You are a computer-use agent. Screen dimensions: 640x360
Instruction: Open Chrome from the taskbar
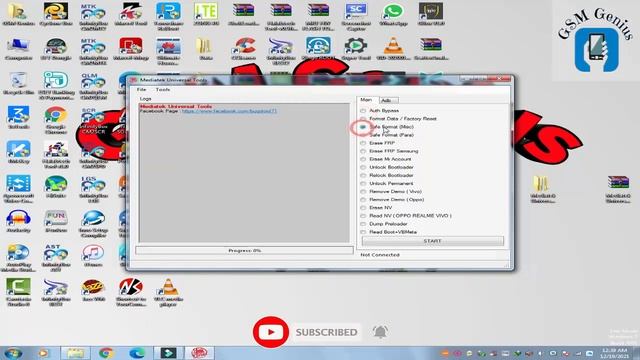point(106,353)
